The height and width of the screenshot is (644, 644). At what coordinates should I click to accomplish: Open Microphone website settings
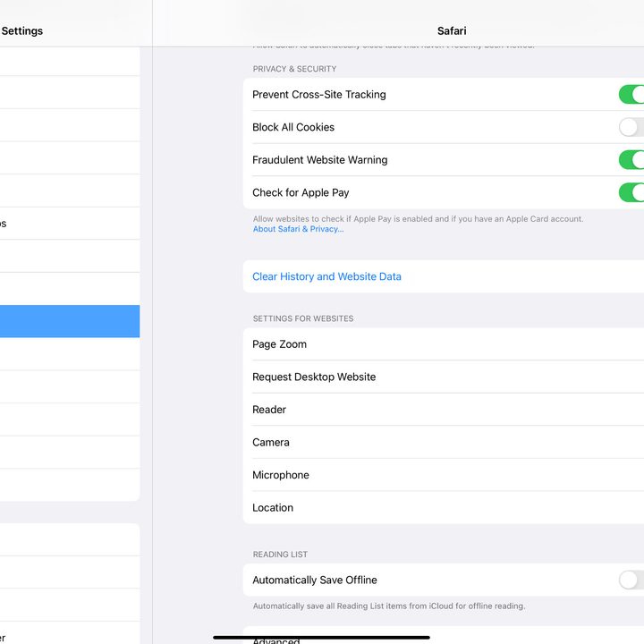[x=444, y=475]
